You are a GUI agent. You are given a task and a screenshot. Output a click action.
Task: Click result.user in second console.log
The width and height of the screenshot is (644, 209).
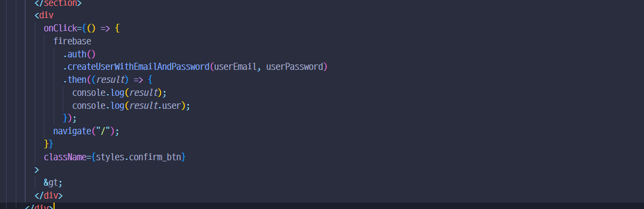pyautogui.click(x=155, y=106)
